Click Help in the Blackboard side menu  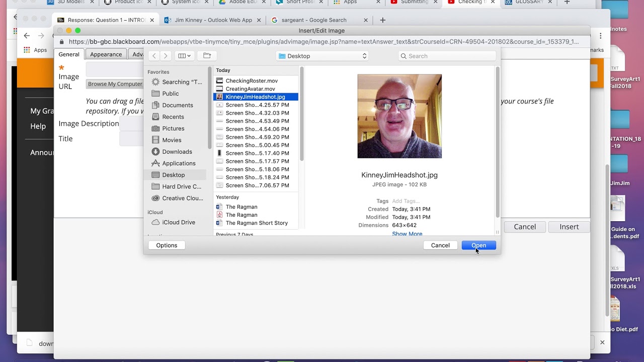[x=38, y=126]
